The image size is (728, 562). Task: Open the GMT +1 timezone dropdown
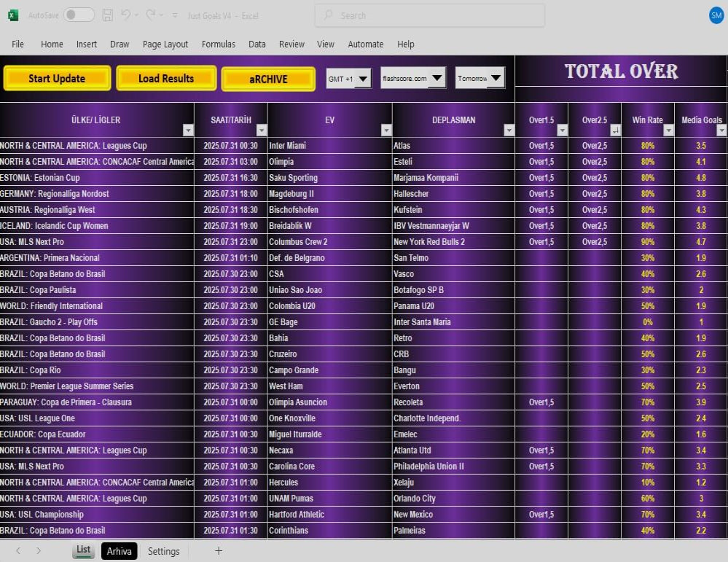point(363,79)
